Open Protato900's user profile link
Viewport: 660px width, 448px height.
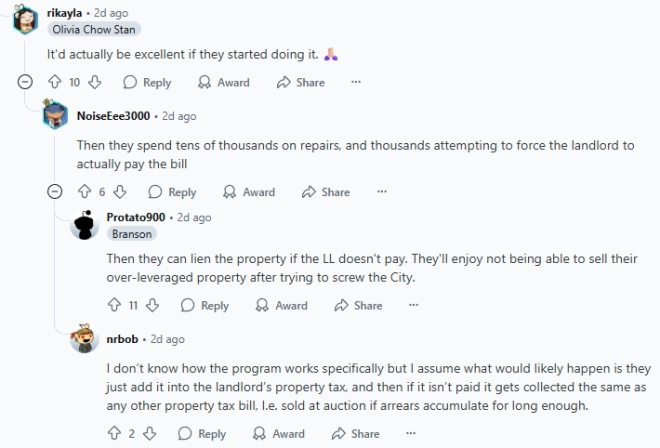tap(136, 217)
